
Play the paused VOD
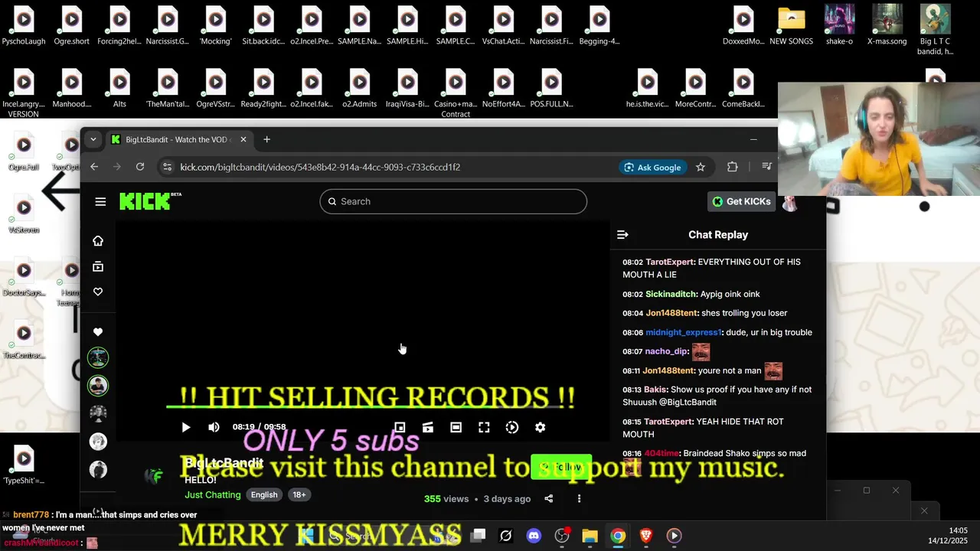coord(185,427)
